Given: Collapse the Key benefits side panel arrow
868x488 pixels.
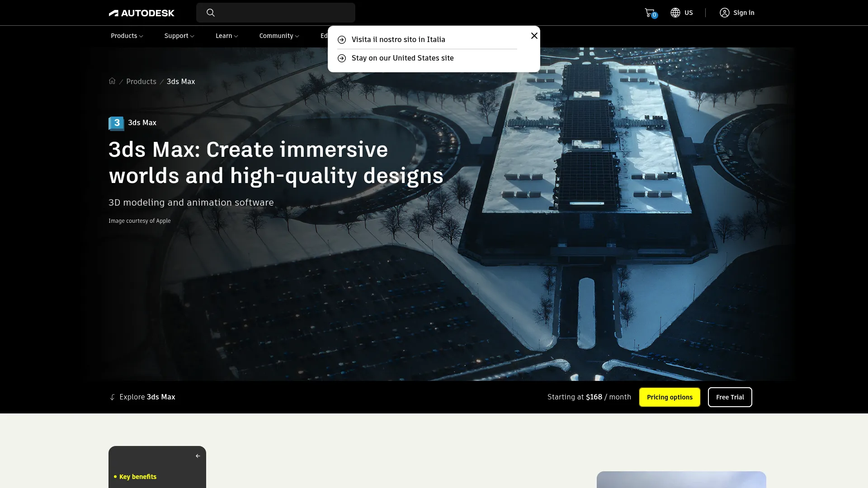Looking at the screenshot, I should (x=198, y=456).
